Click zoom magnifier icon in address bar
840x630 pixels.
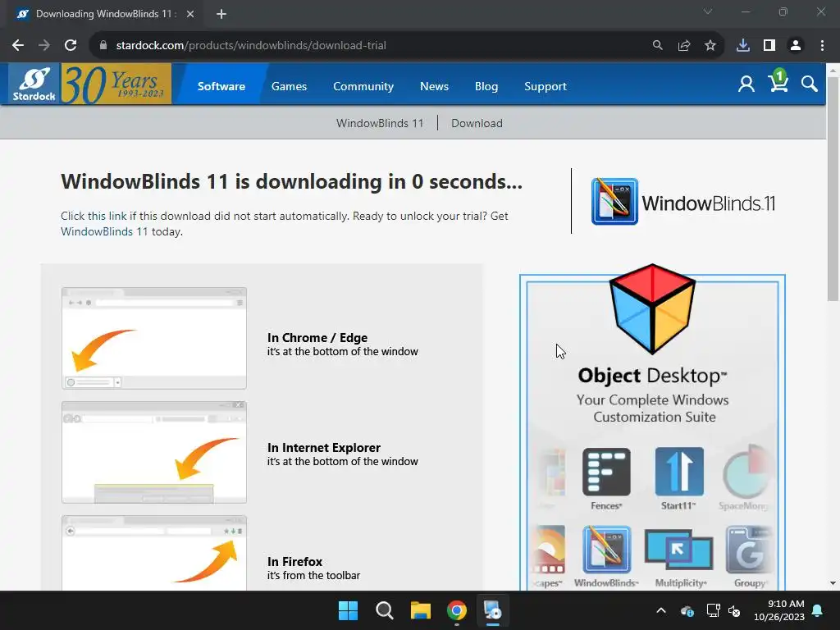point(657,46)
